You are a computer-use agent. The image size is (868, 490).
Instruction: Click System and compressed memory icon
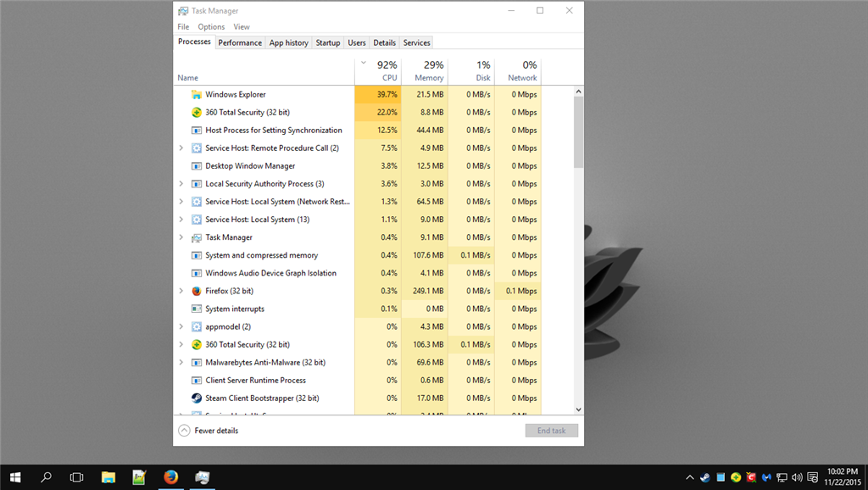point(197,255)
